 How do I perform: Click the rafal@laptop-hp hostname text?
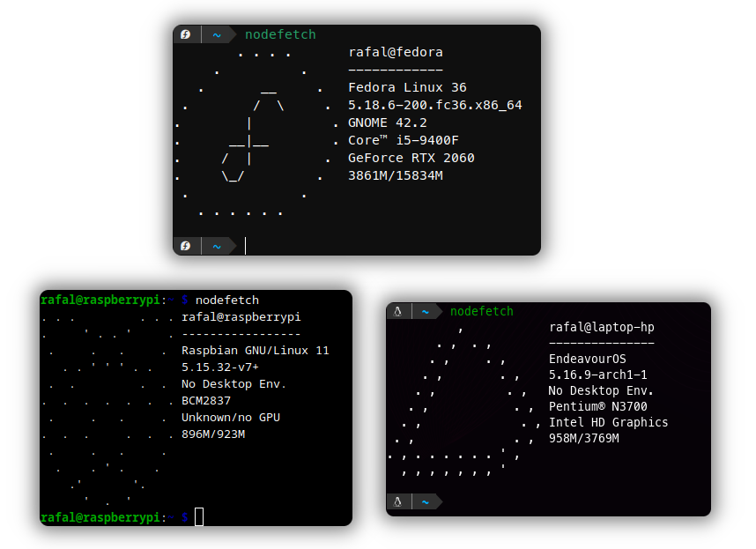pyautogui.click(x=602, y=327)
